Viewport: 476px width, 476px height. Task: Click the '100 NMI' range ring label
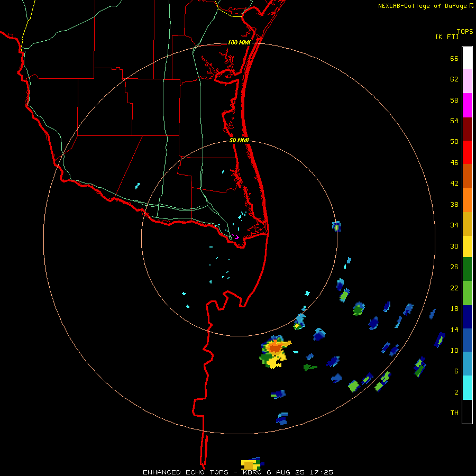pyautogui.click(x=239, y=42)
